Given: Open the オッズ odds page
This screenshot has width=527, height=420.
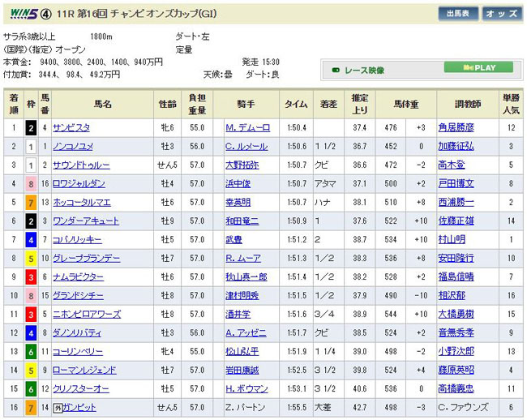Looking at the screenshot, I should tap(503, 14).
